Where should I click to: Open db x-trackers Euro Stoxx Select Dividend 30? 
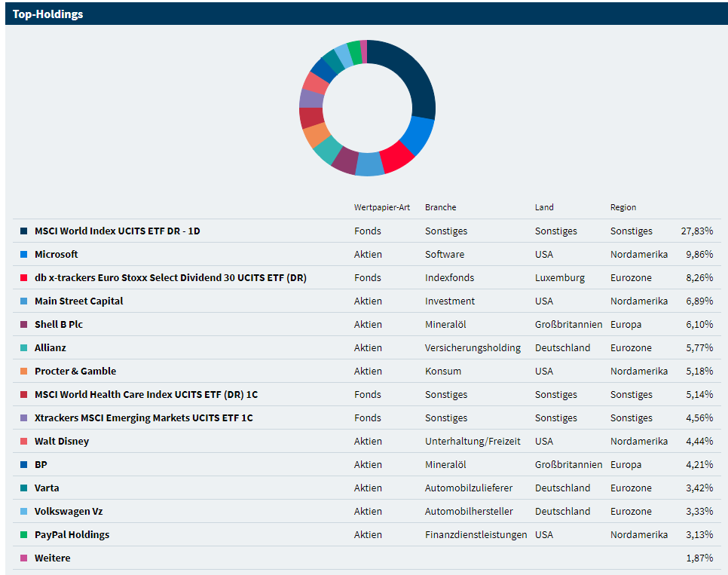170,278
